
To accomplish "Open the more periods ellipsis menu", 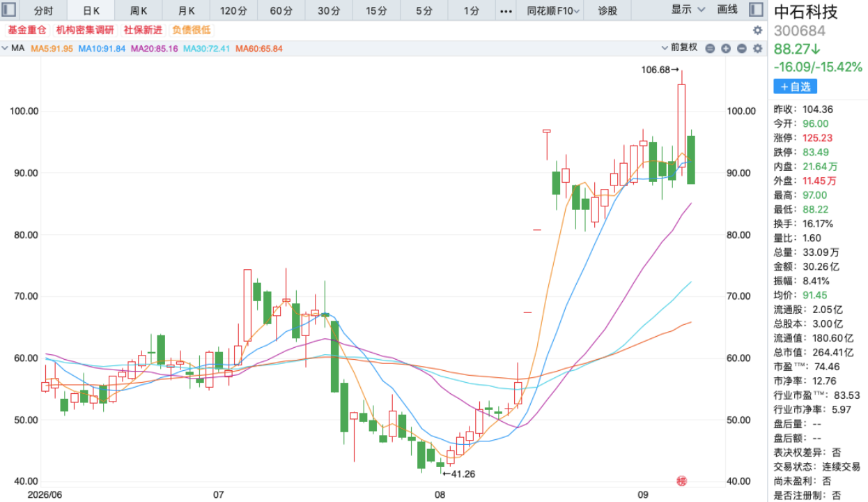I will coord(506,10).
